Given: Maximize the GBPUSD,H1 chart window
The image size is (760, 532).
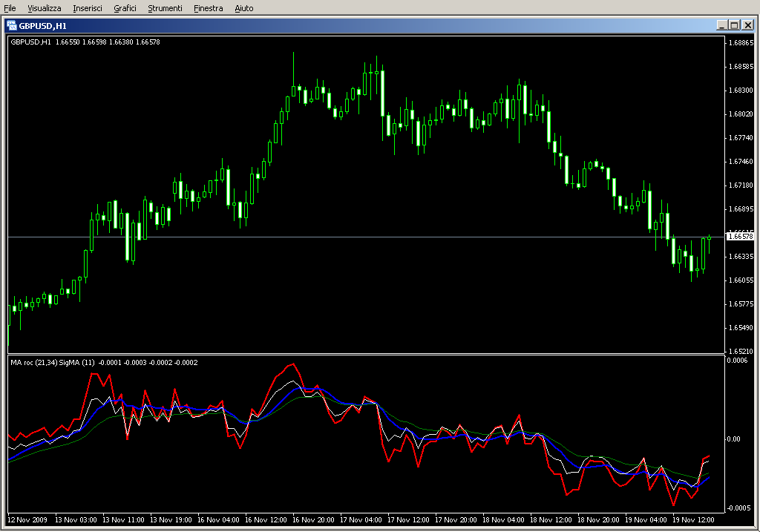Looking at the screenshot, I should (734, 25).
